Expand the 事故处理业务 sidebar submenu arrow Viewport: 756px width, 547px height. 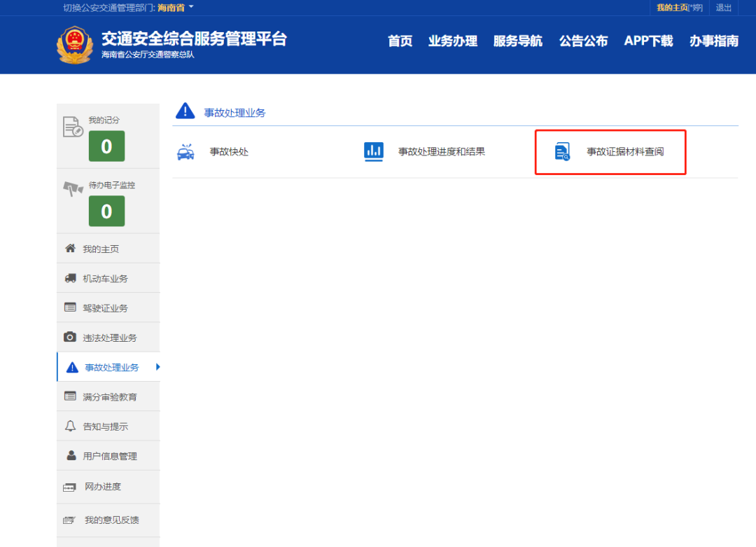(158, 366)
